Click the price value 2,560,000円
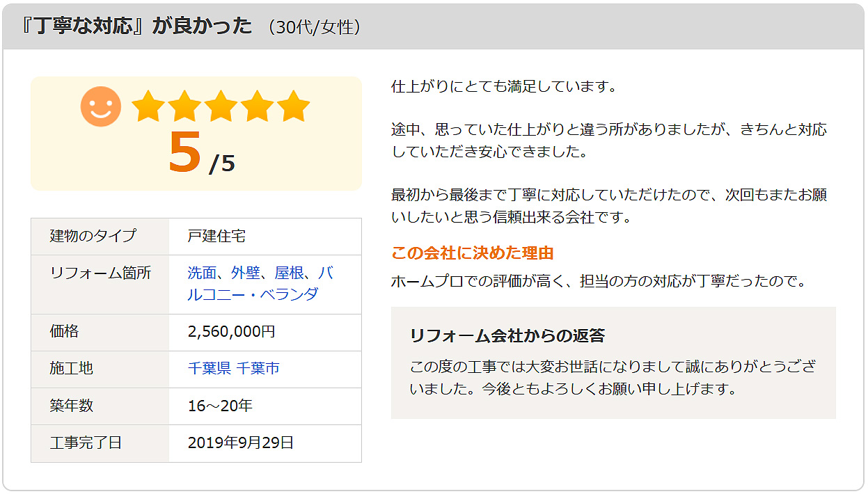 232,332
